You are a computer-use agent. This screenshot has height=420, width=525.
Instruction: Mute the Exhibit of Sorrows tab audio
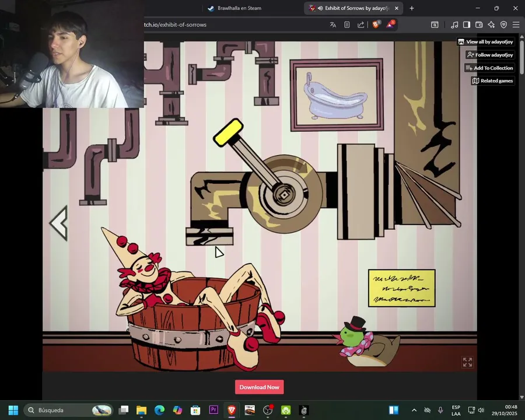pyautogui.click(x=320, y=8)
